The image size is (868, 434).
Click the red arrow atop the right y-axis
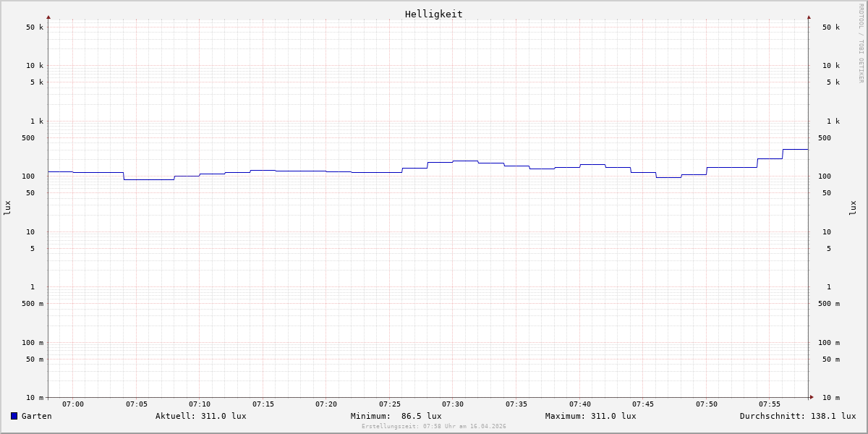[809, 17]
